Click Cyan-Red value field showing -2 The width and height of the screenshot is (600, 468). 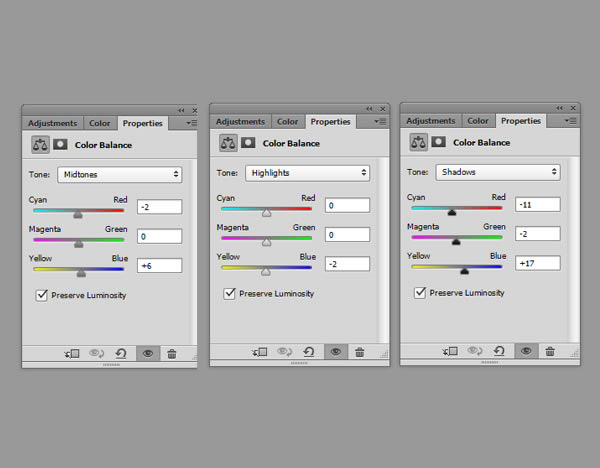click(x=160, y=207)
